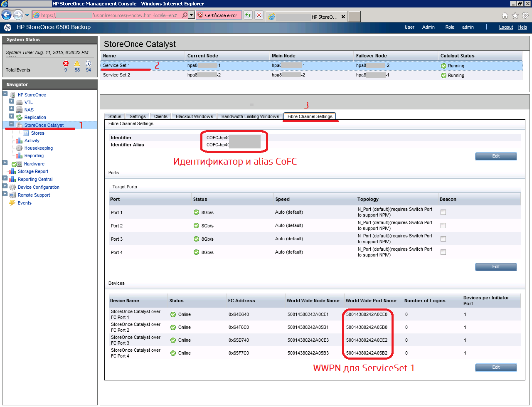The height and width of the screenshot is (407, 532).
Task: Open the Help link in the header
Action: click(x=522, y=27)
